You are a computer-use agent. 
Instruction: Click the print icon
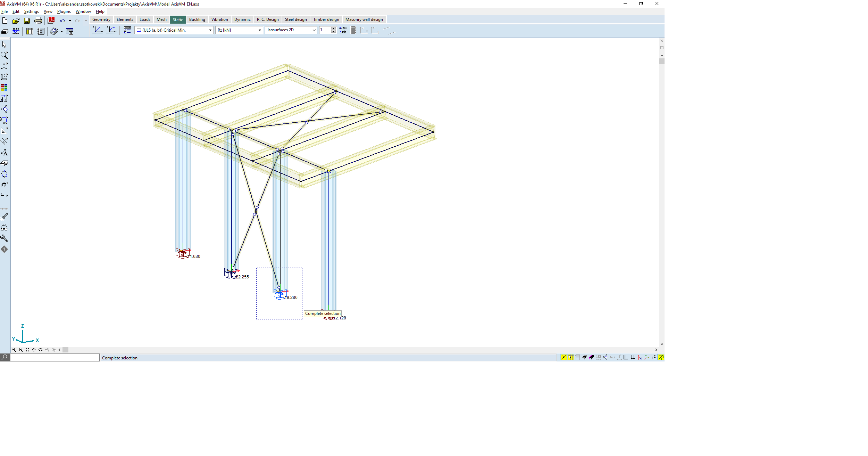38,21
